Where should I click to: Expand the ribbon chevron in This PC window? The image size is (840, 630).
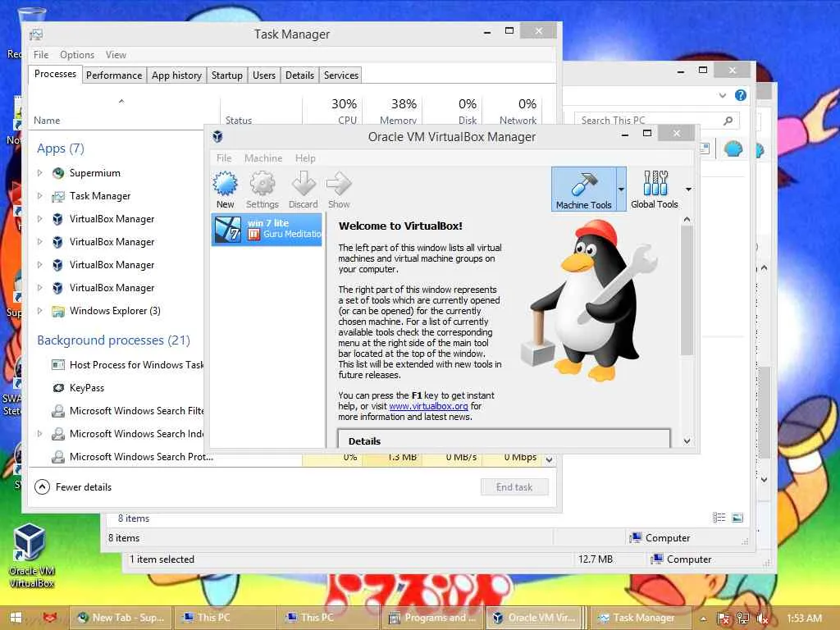pos(723,95)
